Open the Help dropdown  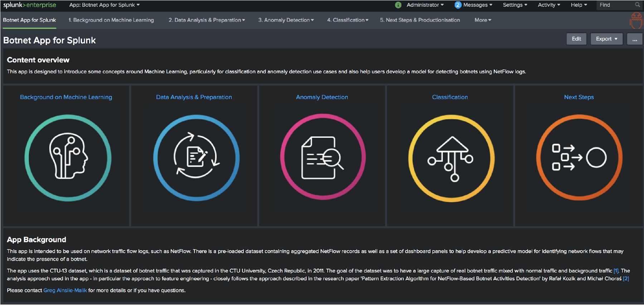tap(579, 5)
